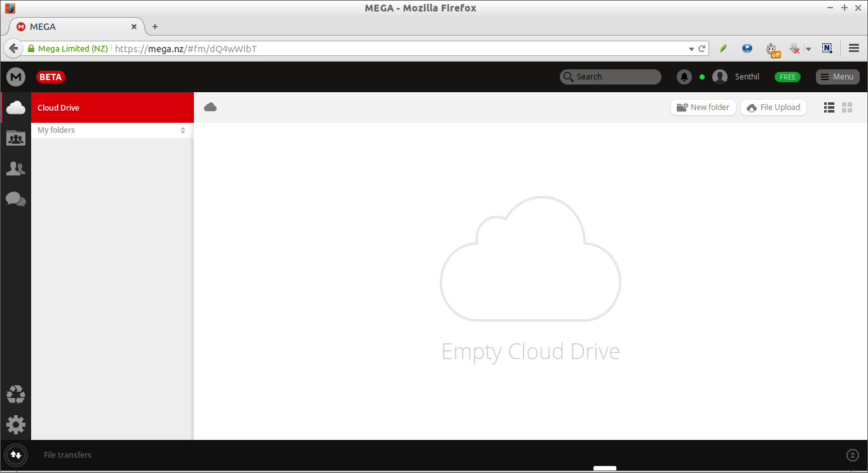Switch to list view
This screenshot has height=473, width=868.
(x=829, y=107)
